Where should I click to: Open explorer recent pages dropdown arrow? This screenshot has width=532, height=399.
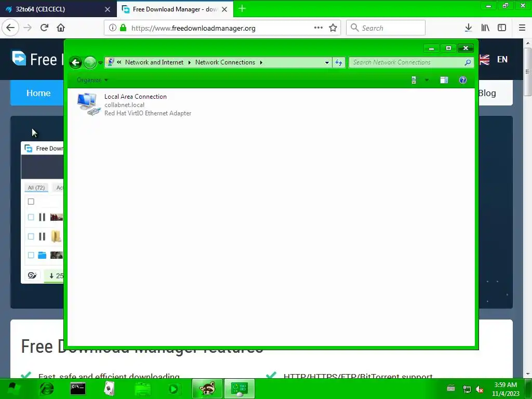(100, 63)
